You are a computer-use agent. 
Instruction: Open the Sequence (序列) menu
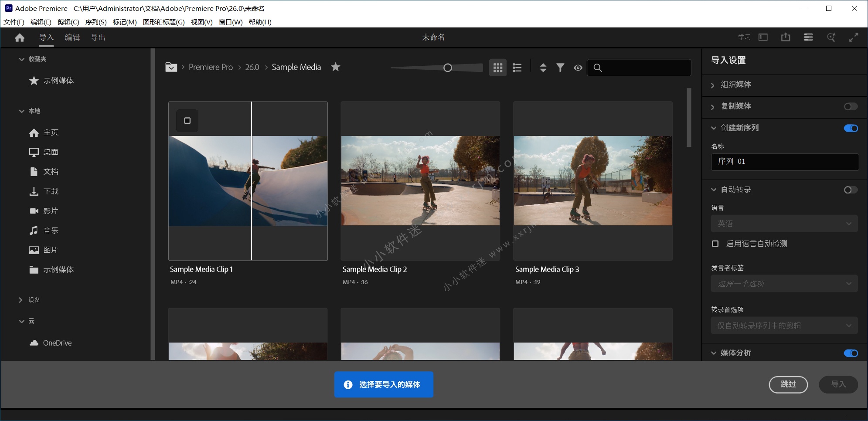[95, 22]
